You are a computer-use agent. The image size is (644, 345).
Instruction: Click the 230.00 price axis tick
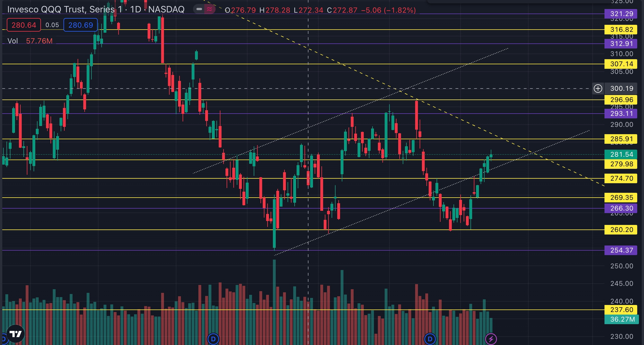tap(622, 337)
